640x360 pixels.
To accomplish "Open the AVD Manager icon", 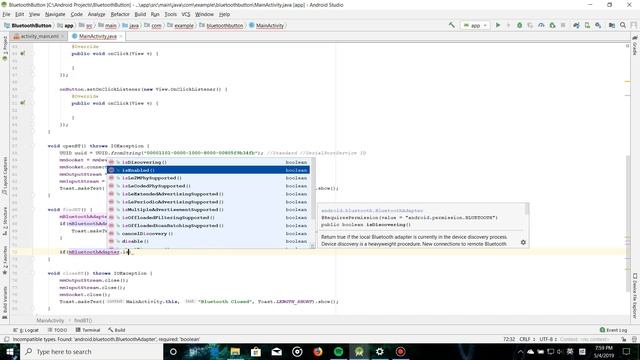I will tap(587, 25).
